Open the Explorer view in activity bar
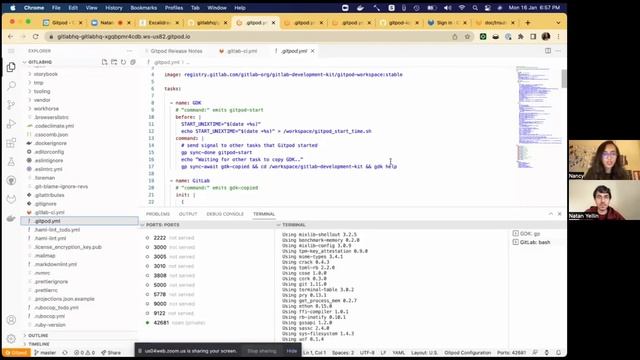640x360 pixels. tap(11, 67)
